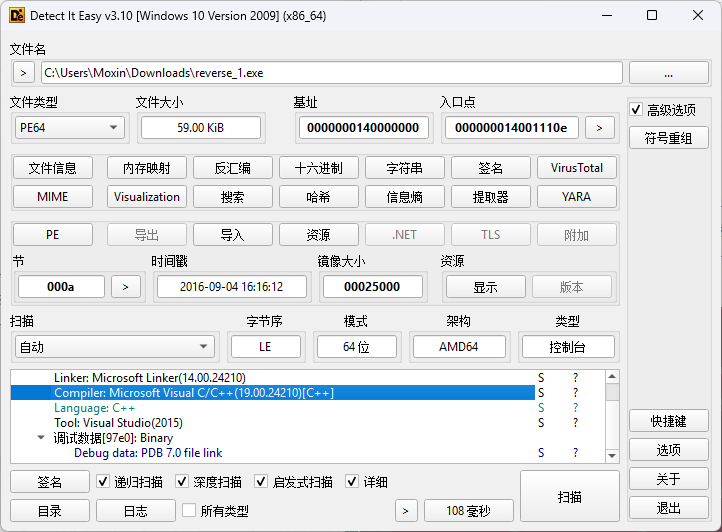
Task: Click the arrow button left of 108 毫秒
Action: tap(405, 511)
